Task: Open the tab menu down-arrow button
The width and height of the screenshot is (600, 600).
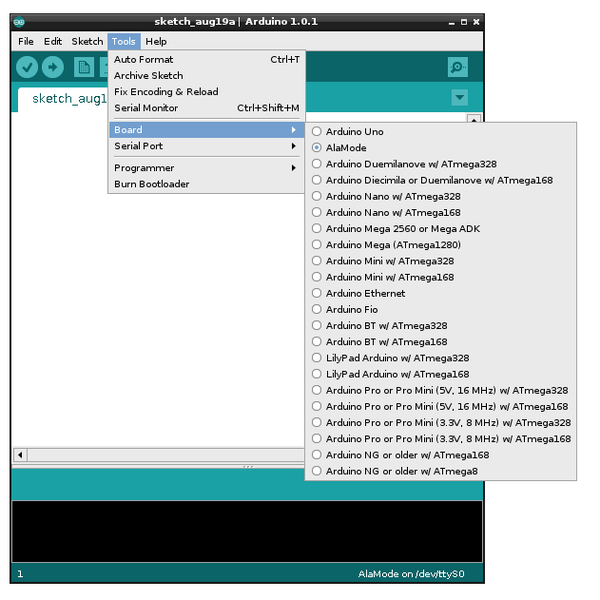Action: point(460,97)
